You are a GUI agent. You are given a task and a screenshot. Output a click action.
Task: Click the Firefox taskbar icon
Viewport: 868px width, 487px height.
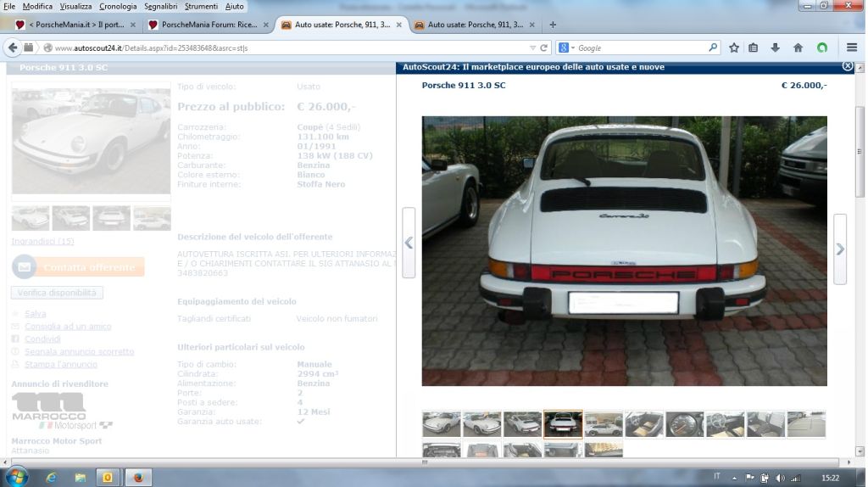click(x=138, y=478)
